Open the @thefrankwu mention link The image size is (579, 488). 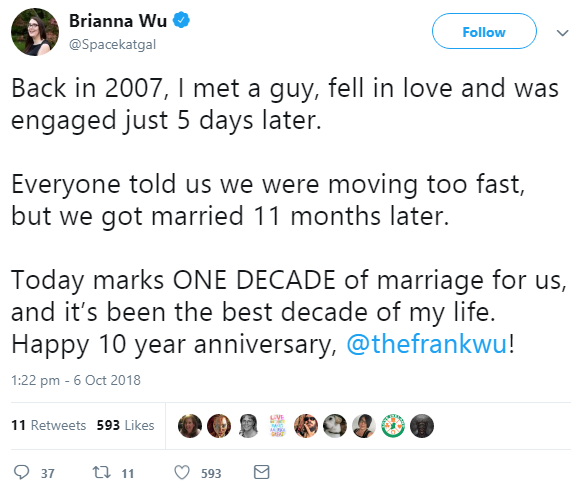pos(426,344)
